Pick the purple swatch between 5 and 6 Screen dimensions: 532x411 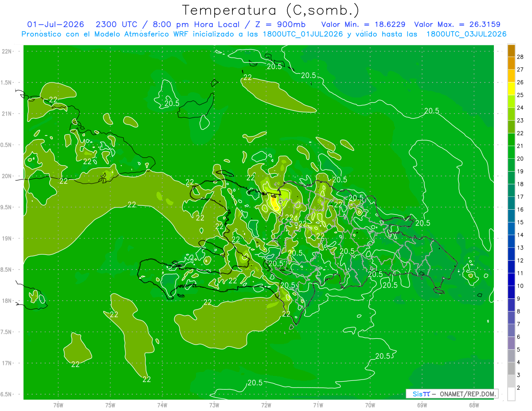coord(511,344)
